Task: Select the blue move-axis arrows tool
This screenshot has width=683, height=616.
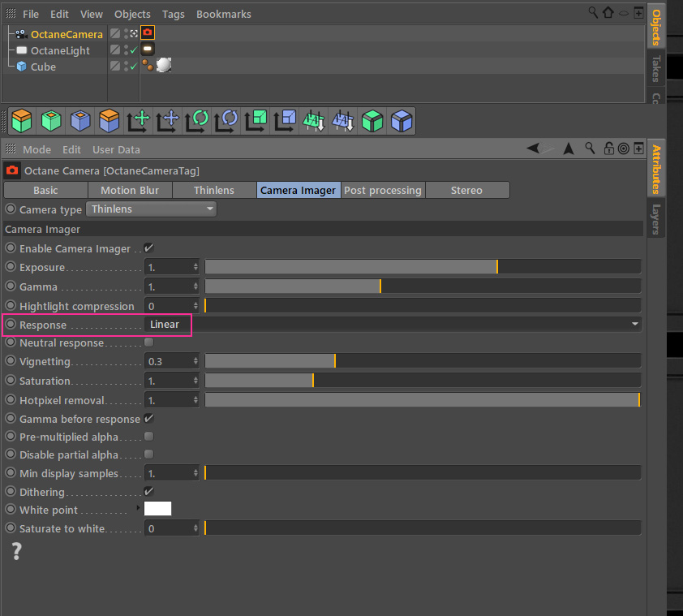Action: pyautogui.click(x=168, y=121)
